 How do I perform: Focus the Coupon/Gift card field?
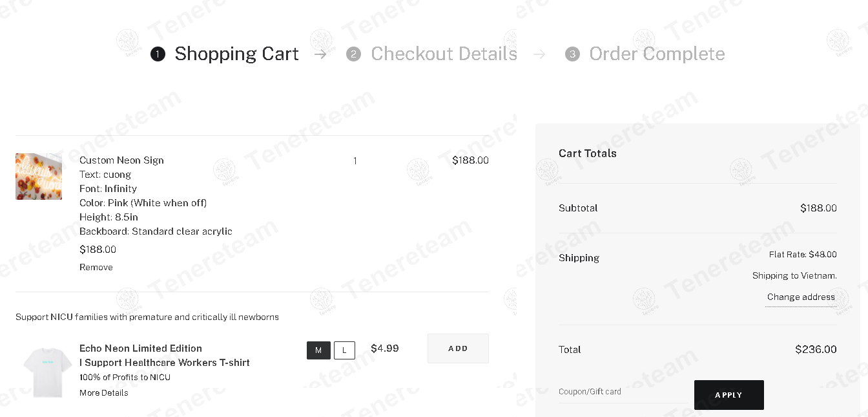click(x=623, y=392)
